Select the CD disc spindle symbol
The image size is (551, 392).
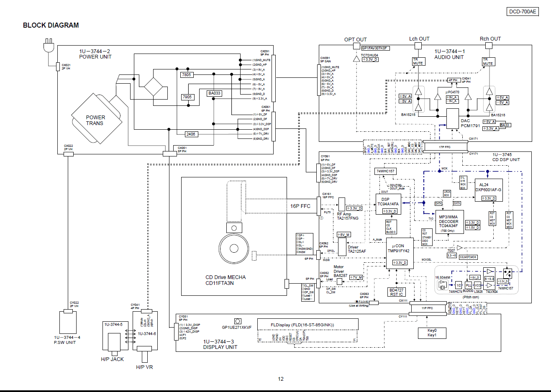click(234, 249)
